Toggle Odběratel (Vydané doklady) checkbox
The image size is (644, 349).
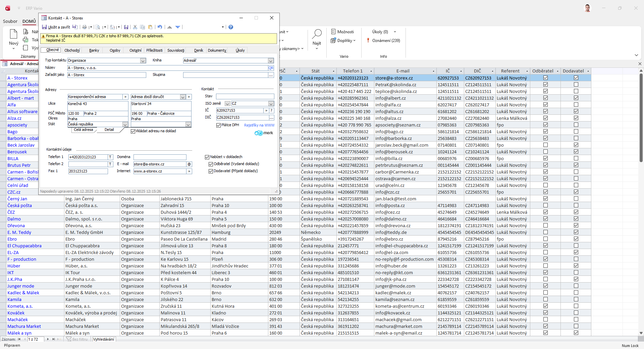(x=211, y=164)
